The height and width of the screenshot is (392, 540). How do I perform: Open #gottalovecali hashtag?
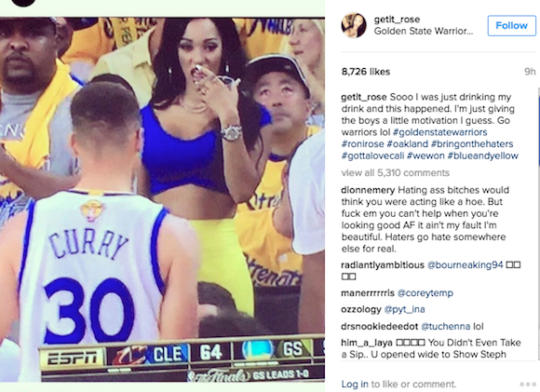click(x=372, y=155)
